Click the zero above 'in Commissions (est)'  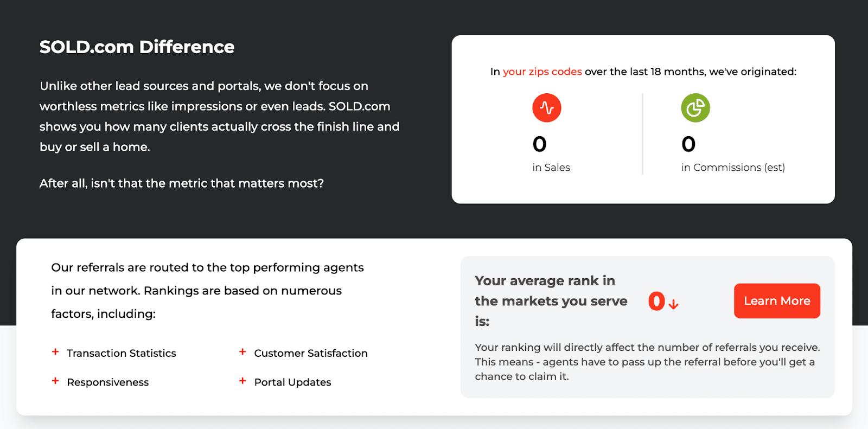tap(688, 144)
